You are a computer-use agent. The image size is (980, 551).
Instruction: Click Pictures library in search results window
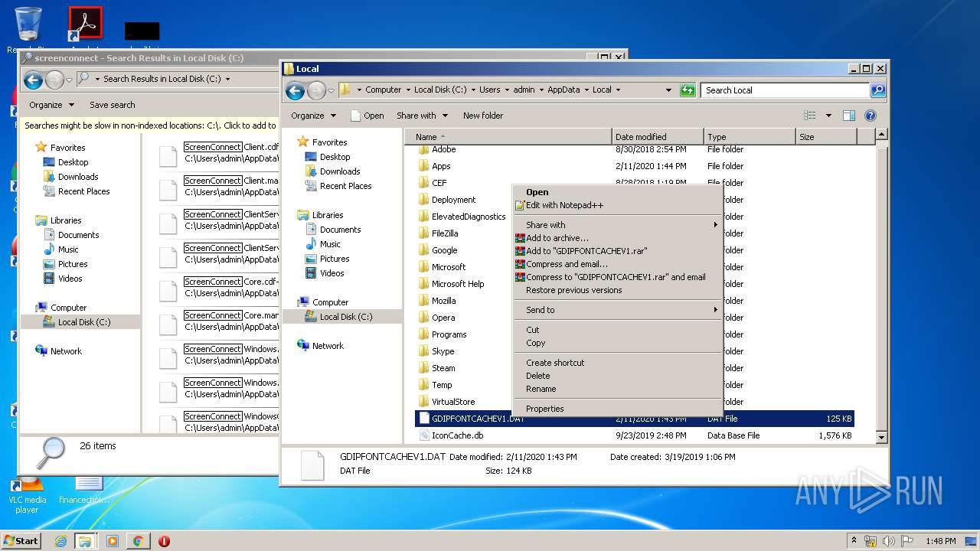[x=73, y=264]
